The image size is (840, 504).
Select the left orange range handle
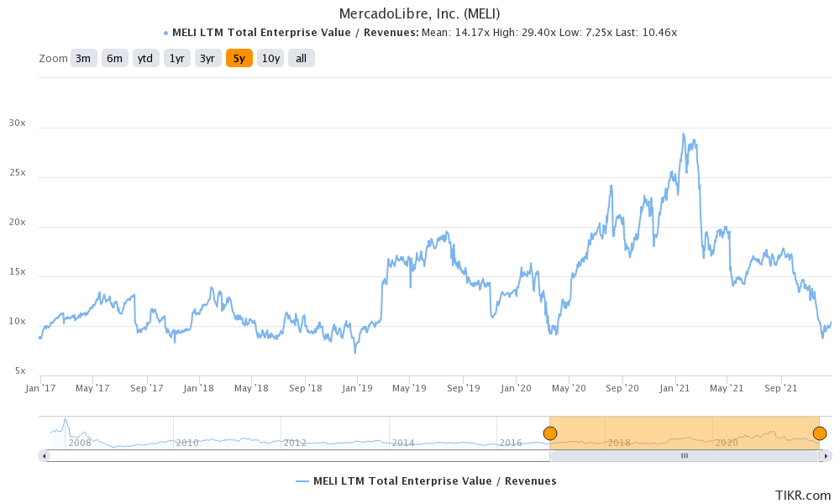coord(551,433)
